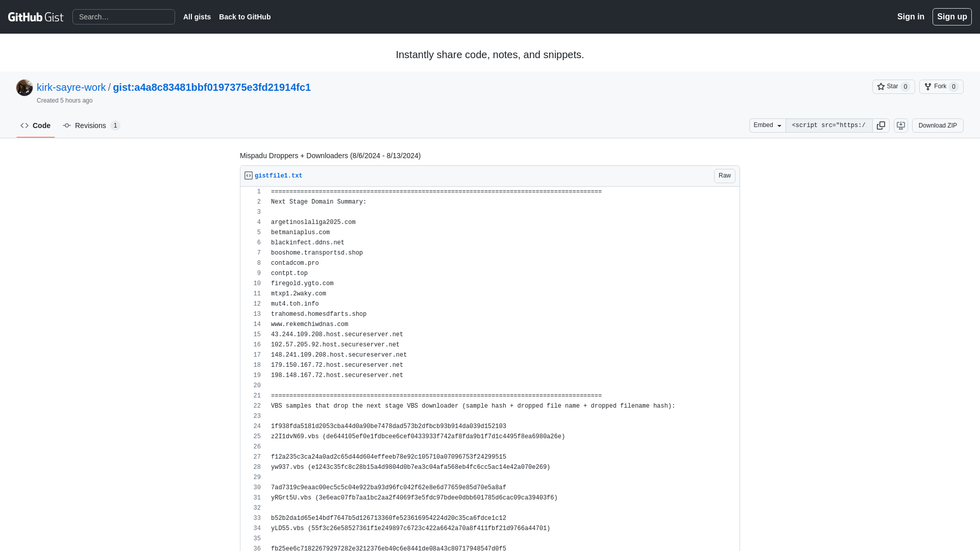Click Back to GitHub link
The image size is (980, 551).
tap(245, 17)
